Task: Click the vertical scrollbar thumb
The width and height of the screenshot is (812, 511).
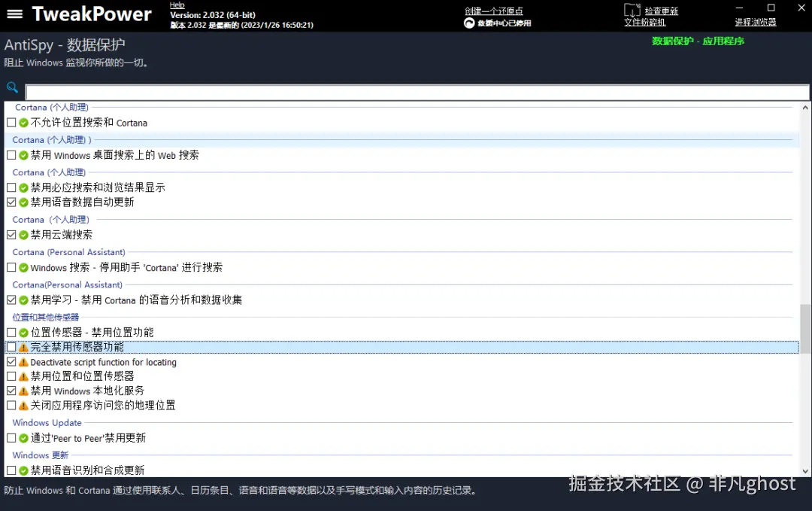Action: (804, 329)
